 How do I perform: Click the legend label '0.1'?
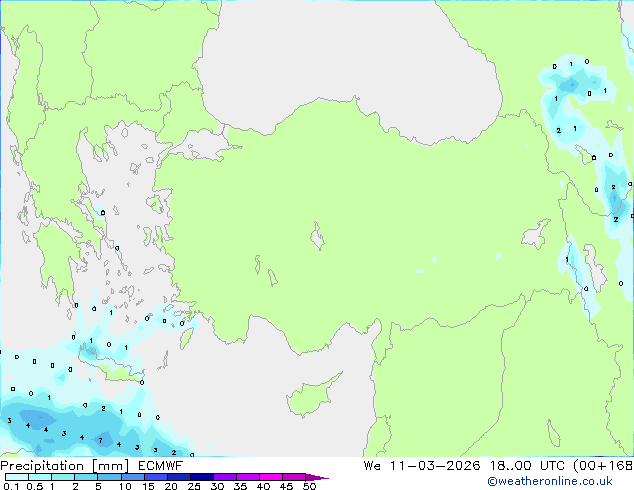(x=11, y=486)
